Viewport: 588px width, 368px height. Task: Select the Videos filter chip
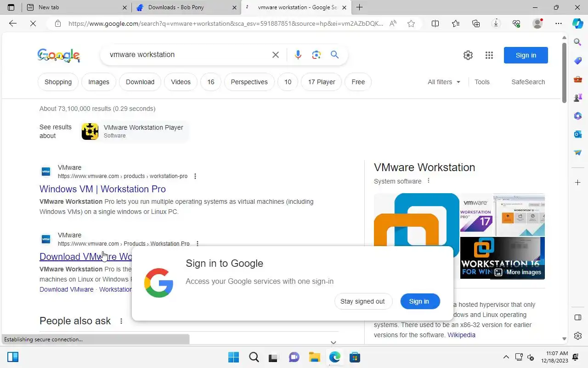181,82
